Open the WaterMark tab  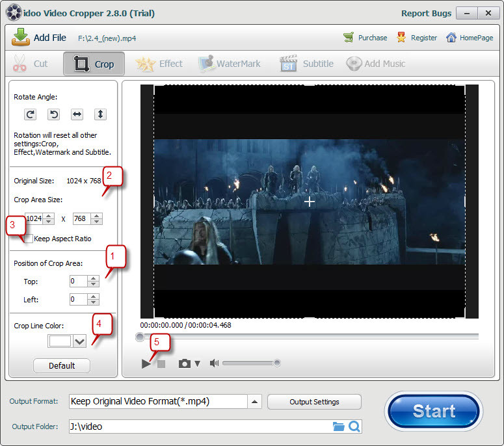tap(230, 64)
